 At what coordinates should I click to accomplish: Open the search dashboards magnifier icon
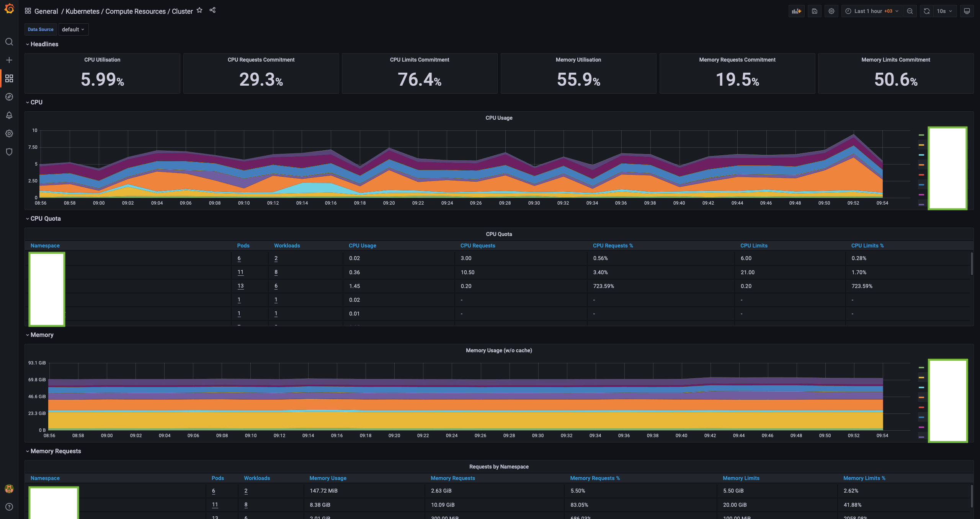9,42
